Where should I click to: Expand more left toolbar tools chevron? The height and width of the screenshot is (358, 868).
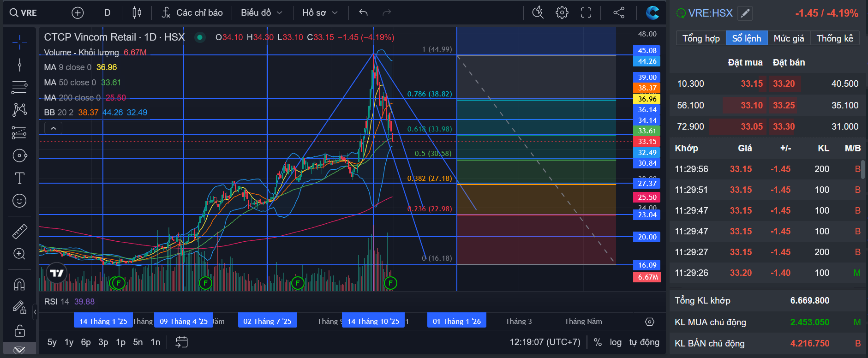point(19,349)
